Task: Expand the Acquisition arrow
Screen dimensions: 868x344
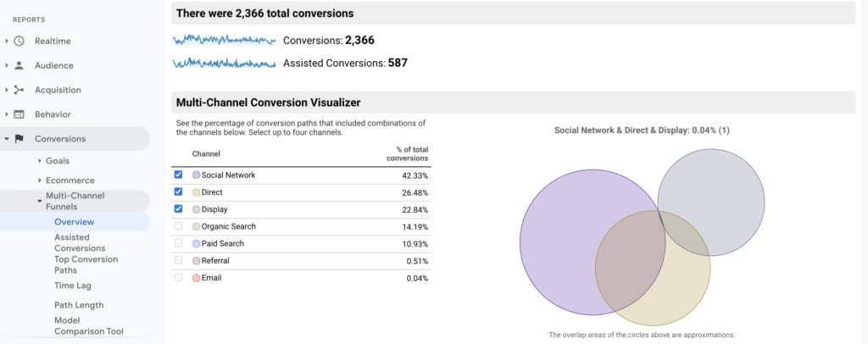Action: click(x=7, y=90)
